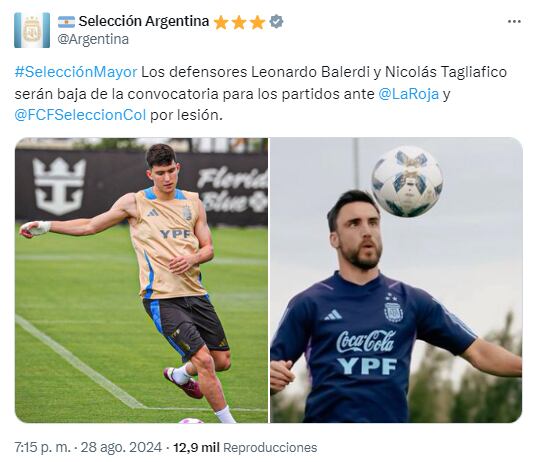
Task: Click the blue verified badge icon
Action: pyautogui.click(x=276, y=22)
